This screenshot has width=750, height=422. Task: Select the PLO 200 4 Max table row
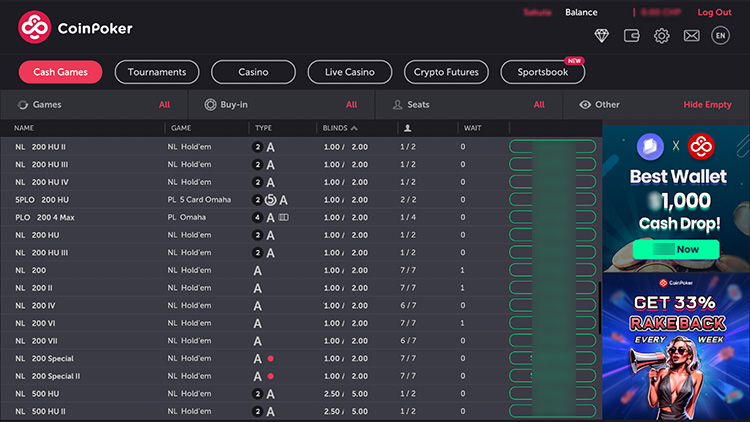(x=300, y=217)
